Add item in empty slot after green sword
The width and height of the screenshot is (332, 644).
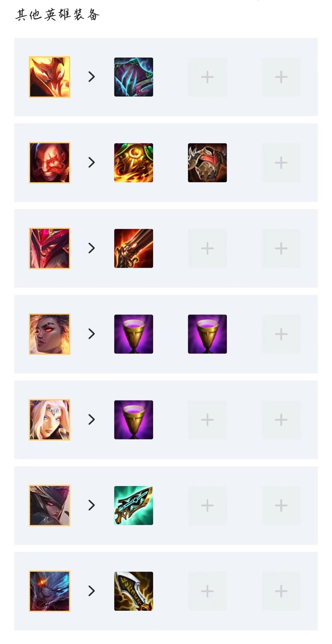207,505
